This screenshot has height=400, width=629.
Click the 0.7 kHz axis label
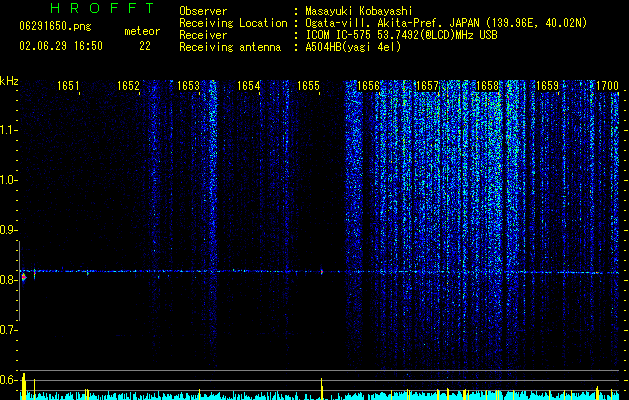8,330
